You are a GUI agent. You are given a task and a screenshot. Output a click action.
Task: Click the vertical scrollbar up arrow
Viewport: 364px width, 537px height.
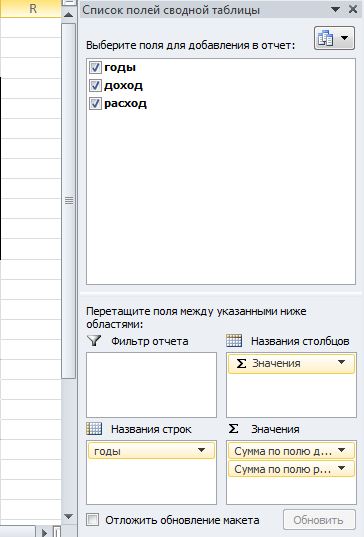[68, 15]
